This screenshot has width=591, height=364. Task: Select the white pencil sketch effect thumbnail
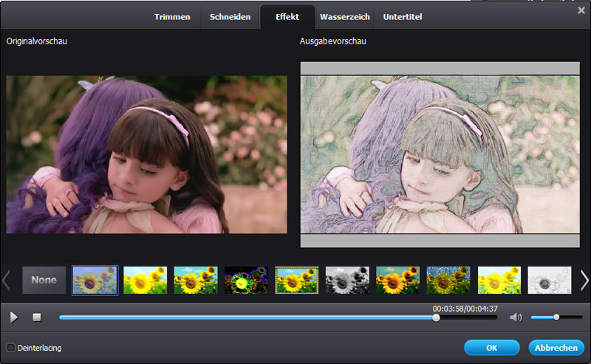click(x=549, y=281)
